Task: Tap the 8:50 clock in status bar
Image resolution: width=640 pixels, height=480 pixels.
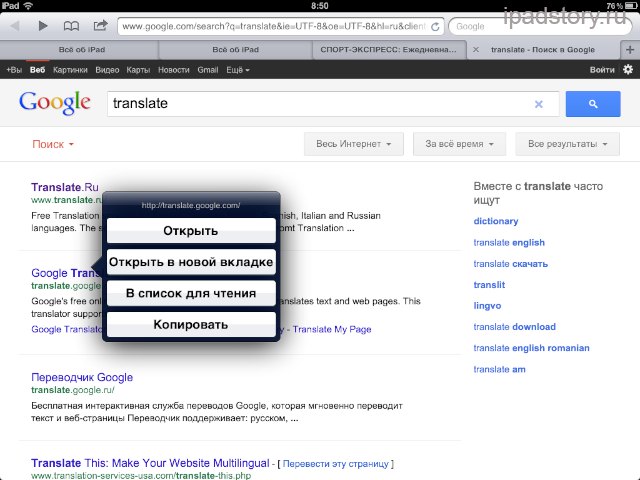Action: [320, 6]
